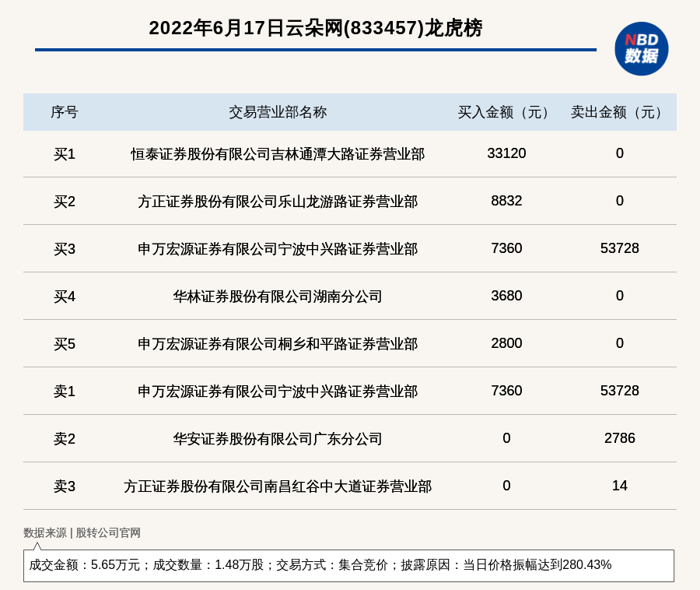Click buy amount 7360 in 卖1 row
This screenshot has height=590, width=700.
click(x=506, y=391)
